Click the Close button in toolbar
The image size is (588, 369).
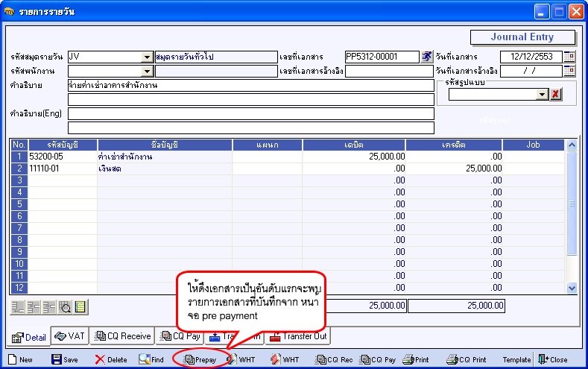553,359
